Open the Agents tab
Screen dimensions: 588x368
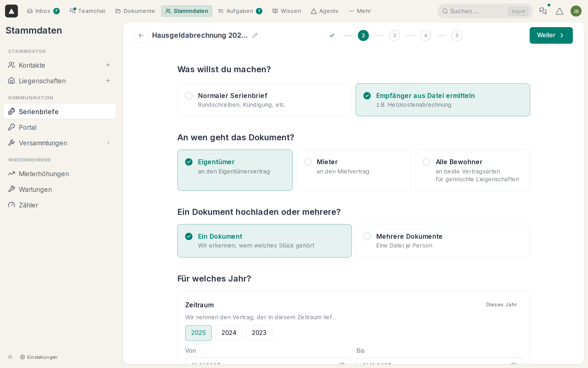pos(325,11)
